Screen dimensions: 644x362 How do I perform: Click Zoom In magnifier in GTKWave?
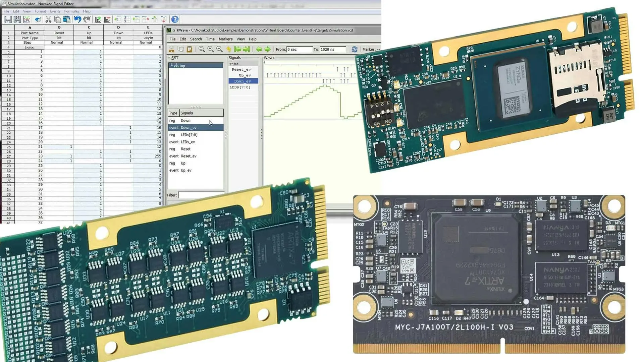coord(210,49)
